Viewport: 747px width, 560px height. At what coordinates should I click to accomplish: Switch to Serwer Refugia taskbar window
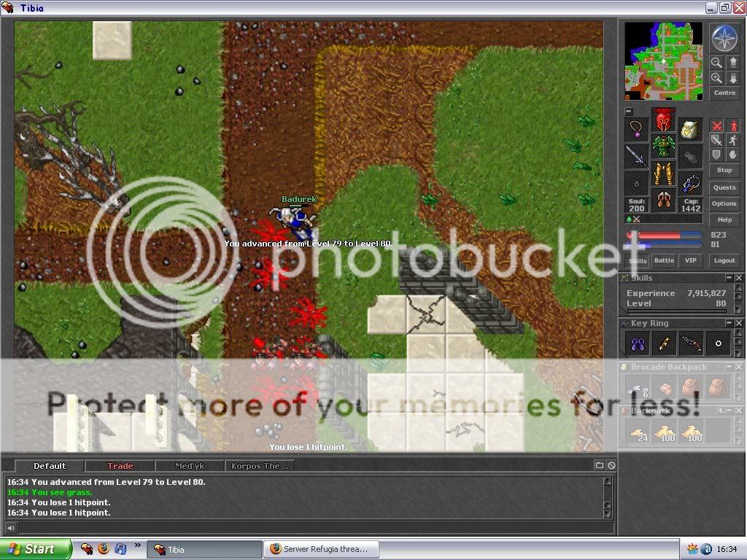[321, 549]
